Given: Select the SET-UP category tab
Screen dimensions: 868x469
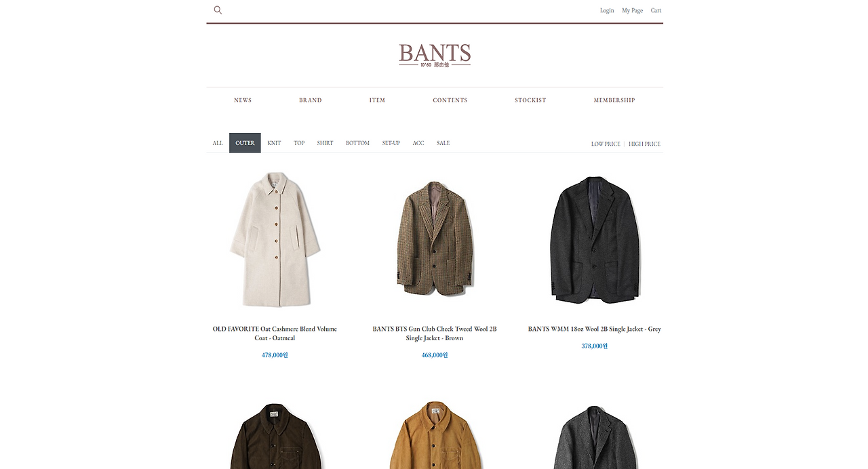Looking at the screenshot, I should (391, 143).
